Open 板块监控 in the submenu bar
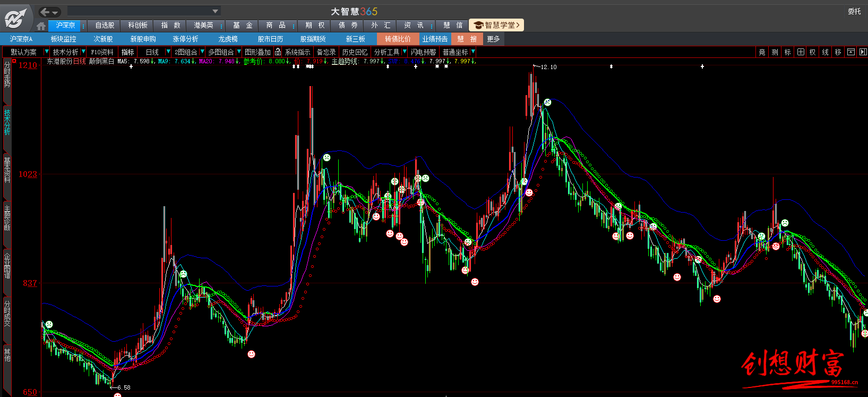This screenshot has height=397, width=868. coord(63,39)
